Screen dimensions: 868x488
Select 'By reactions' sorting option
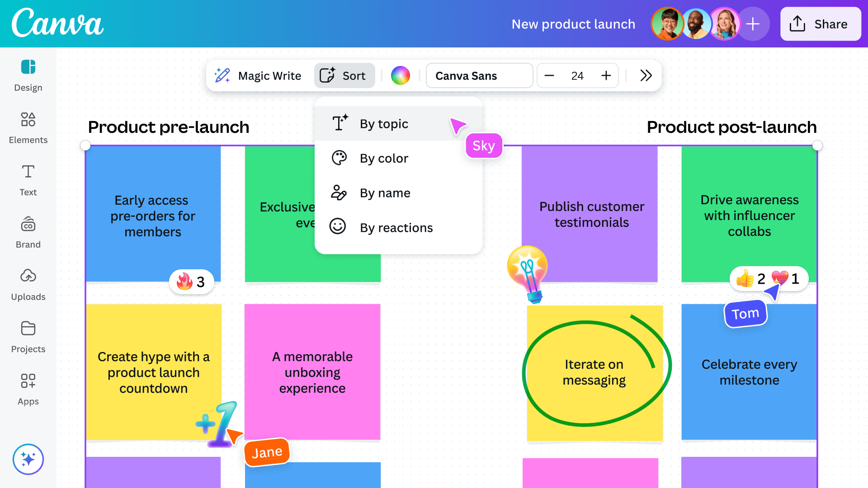[x=396, y=227]
